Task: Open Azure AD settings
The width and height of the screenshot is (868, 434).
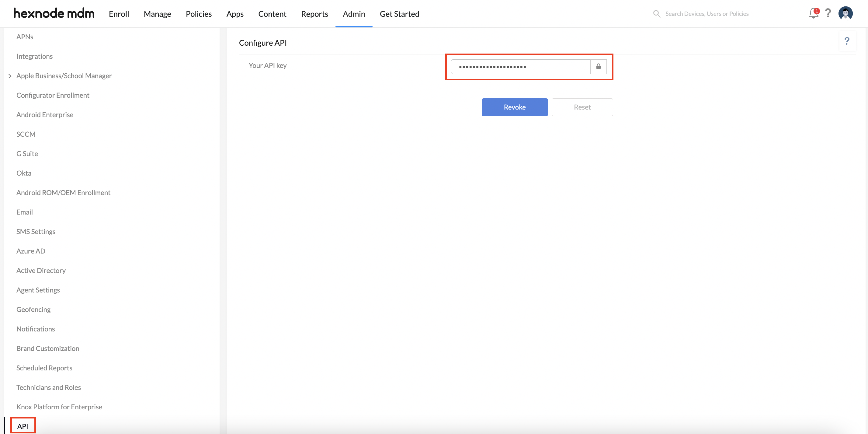Action: 31,251
